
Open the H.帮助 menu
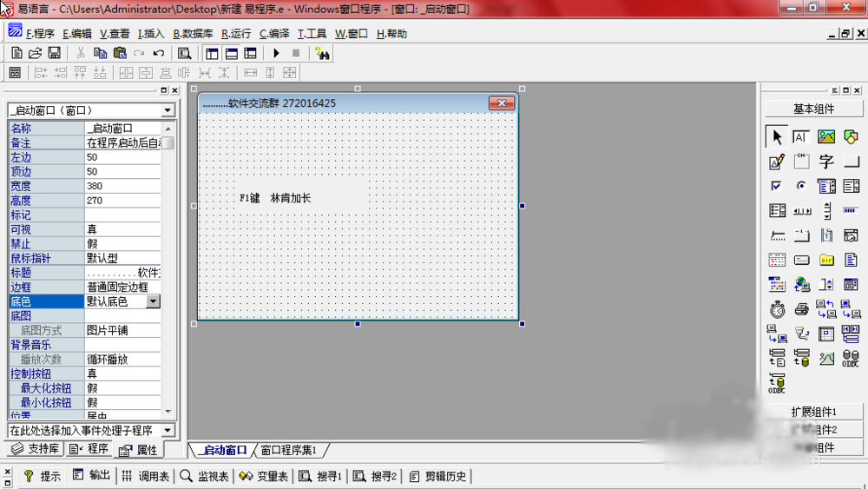click(x=391, y=34)
